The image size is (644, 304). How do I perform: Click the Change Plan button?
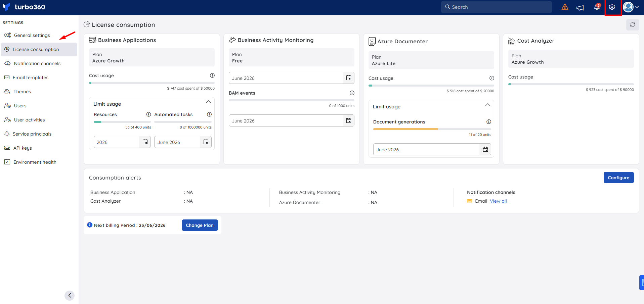click(x=200, y=225)
